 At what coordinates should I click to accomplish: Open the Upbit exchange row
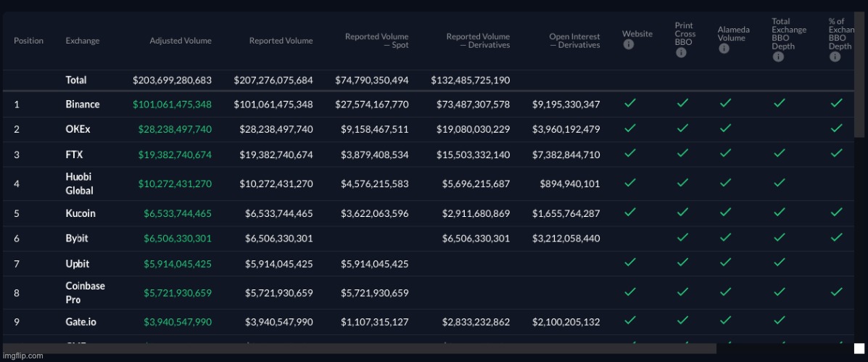click(x=429, y=263)
